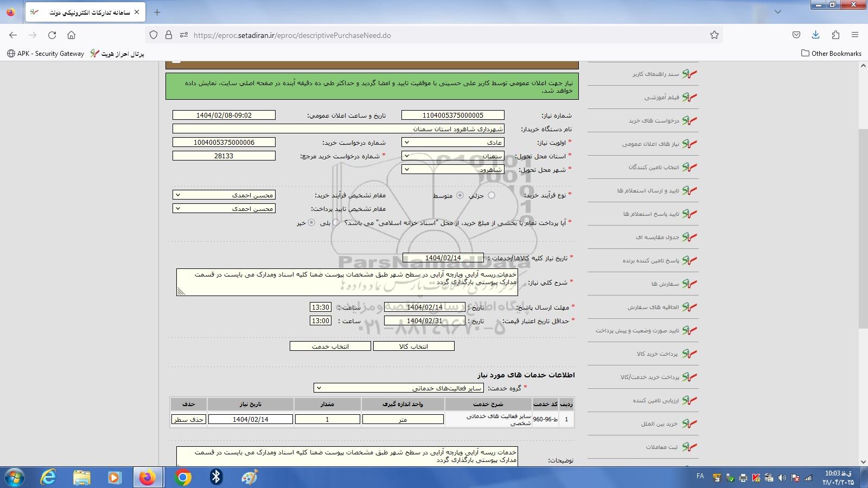Open مقام تشخیص فرآیند خرید dropdown
The height and width of the screenshot is (488, 868).
(224, 195)
